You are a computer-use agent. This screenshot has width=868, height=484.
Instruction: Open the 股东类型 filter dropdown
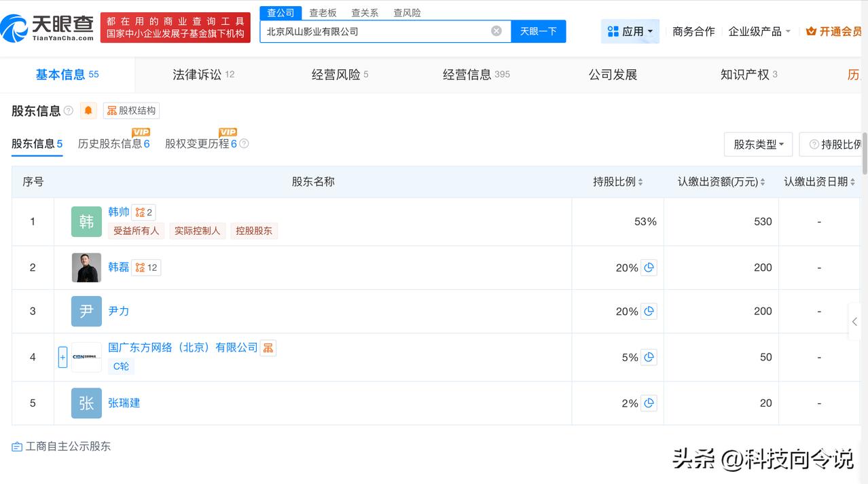(758, 145)
